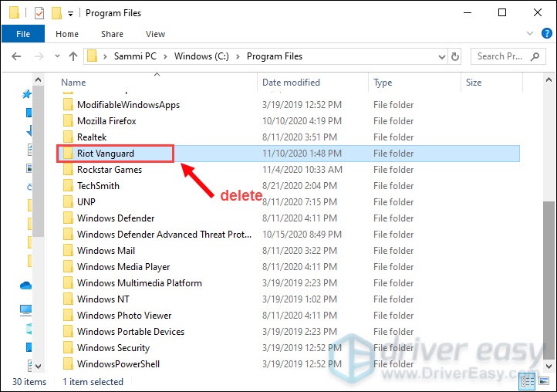Click the file list scroll down arrow
Viewport: 557px width, 392px height.
click(x=549, y=366)
